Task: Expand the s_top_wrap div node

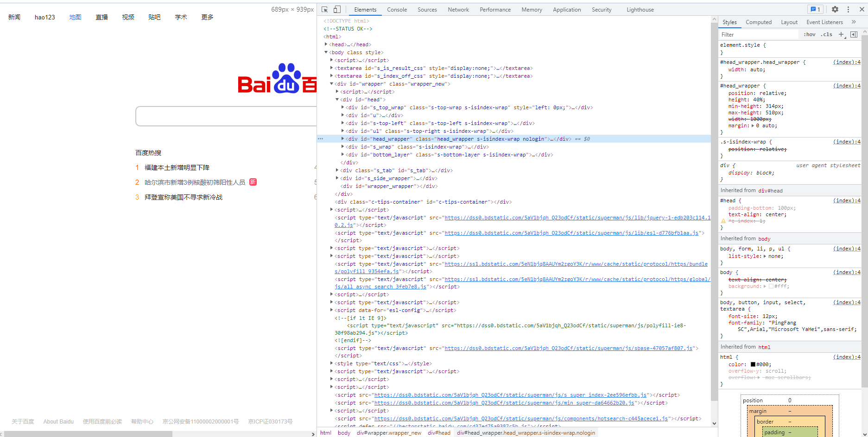Action: (343, 107)
